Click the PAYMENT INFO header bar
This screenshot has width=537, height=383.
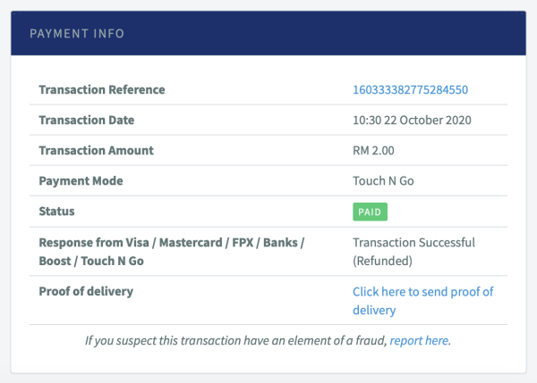click(x=268, y=33)
